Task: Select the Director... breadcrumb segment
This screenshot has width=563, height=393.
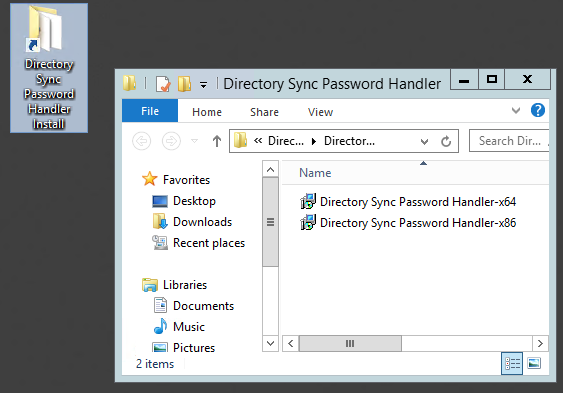Action: point(349,141)
